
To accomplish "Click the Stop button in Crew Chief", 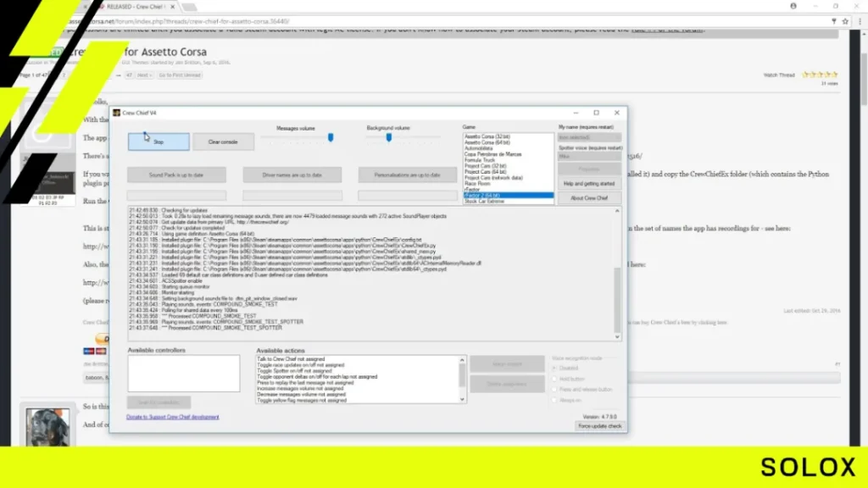I will pyautogui.click(x=159, y=141).
